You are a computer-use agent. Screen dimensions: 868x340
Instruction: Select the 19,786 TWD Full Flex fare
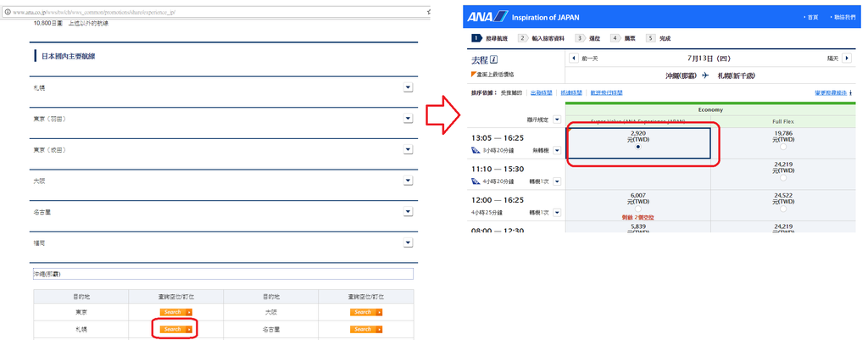782,148
